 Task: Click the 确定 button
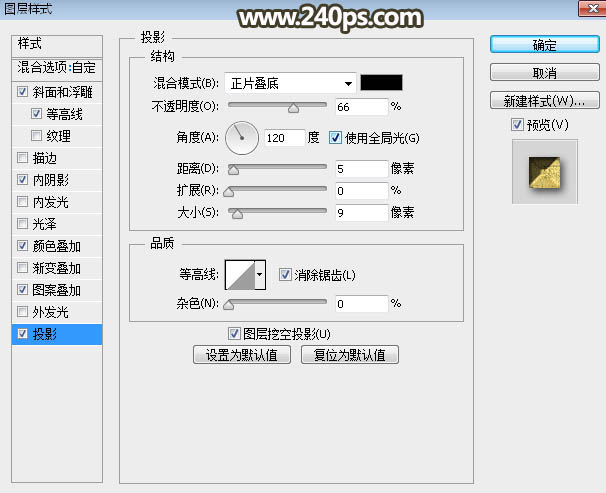click(x=545, y=45)
